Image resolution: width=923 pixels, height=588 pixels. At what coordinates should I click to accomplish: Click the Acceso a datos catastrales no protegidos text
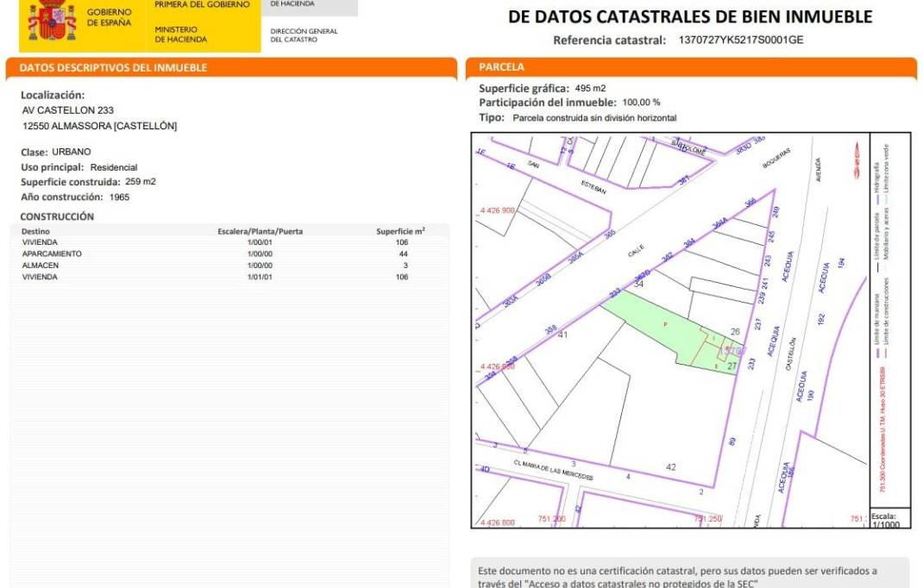[x=618, y=584]
